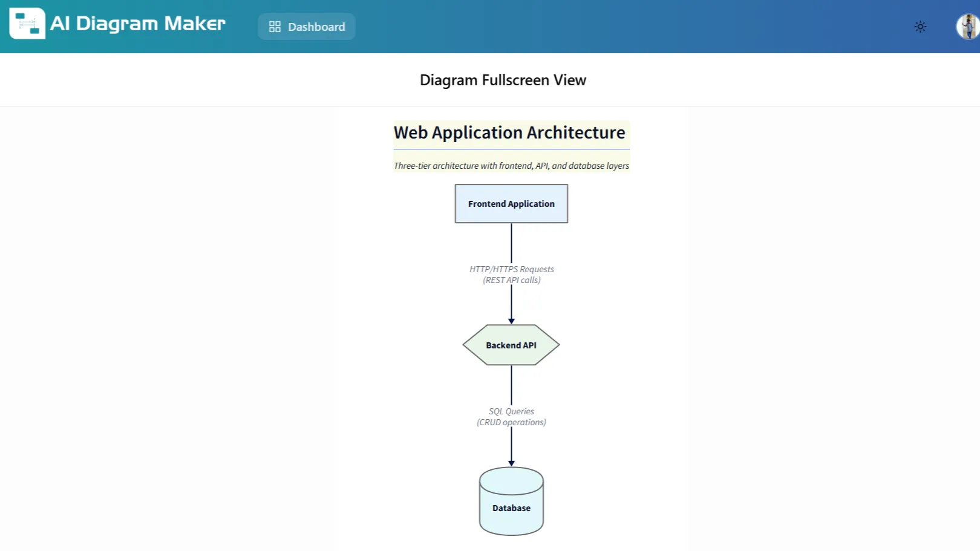Select the Backend API hexagon shape
980x551 pixels.
[511, 345]
